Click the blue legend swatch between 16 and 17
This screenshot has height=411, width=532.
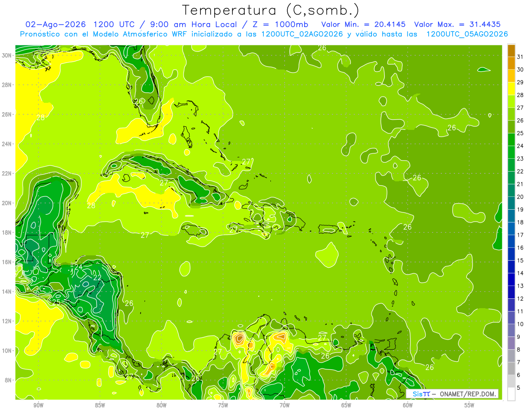[511, 241]
